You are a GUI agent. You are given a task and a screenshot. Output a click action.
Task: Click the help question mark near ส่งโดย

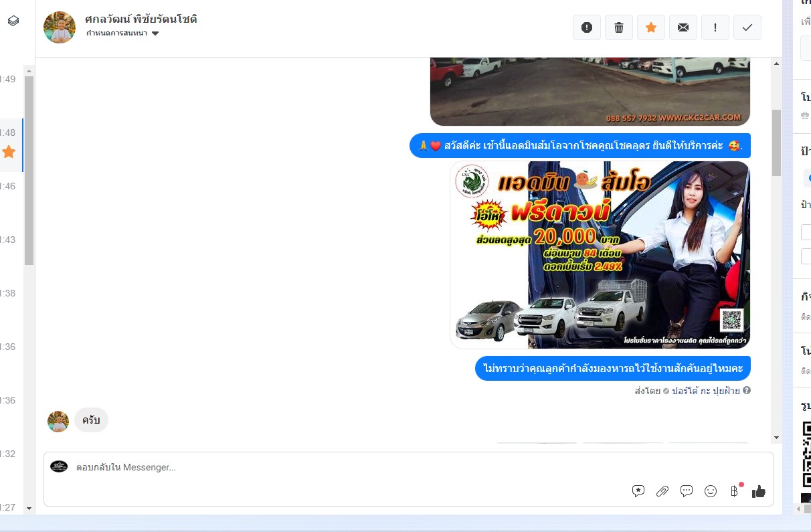point(747,391)
